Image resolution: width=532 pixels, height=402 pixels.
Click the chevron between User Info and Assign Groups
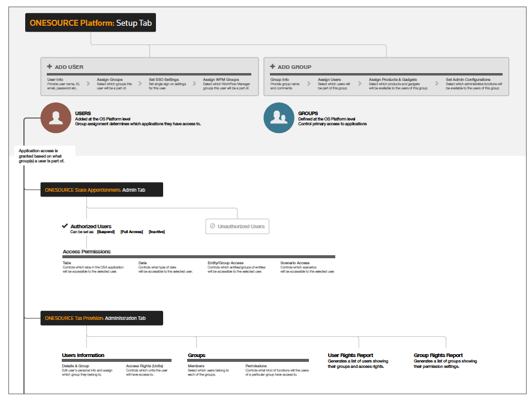click(88, 83)
